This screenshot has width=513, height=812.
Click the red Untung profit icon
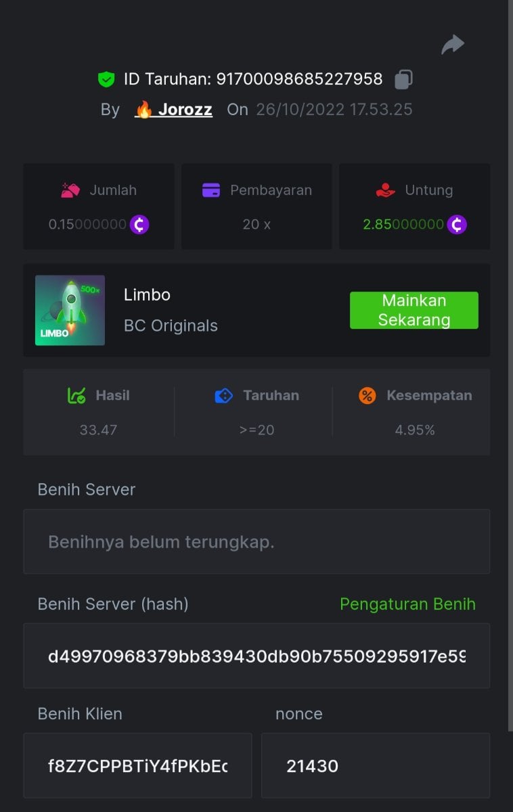click(x=385, y=191)
